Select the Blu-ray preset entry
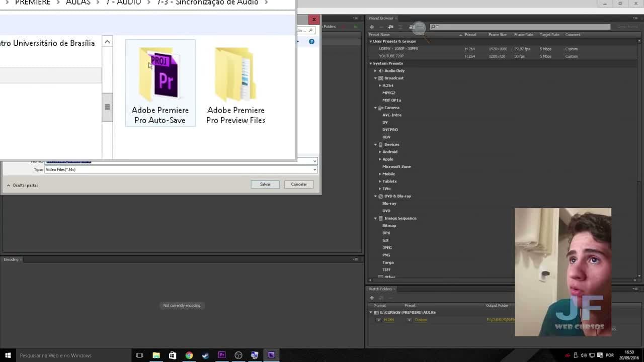The image size is (644, 362). (x=389, y=204)
